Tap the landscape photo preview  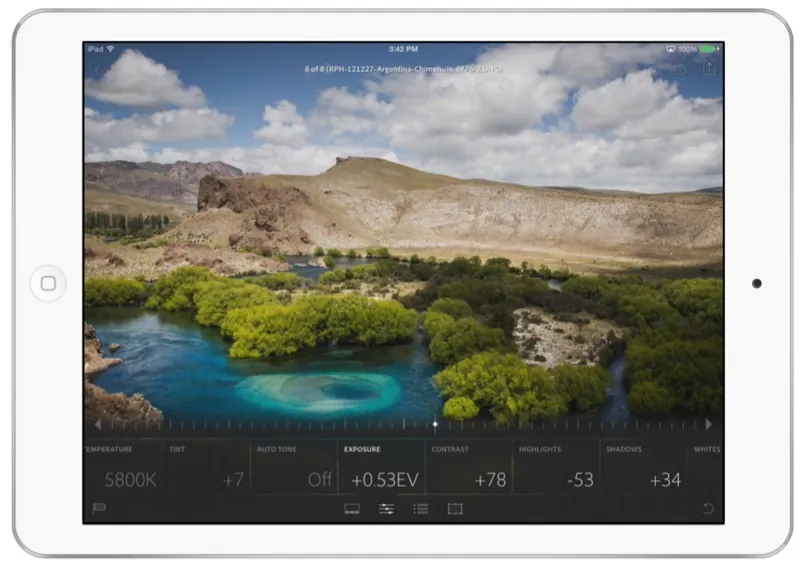point(403,240)
